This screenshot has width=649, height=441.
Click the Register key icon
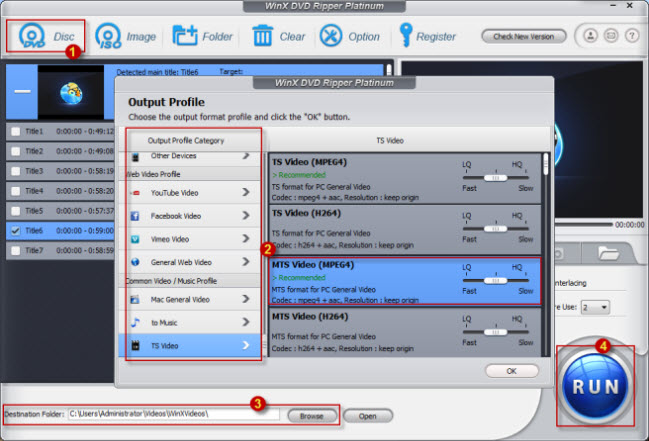click(x=405, y=35)
